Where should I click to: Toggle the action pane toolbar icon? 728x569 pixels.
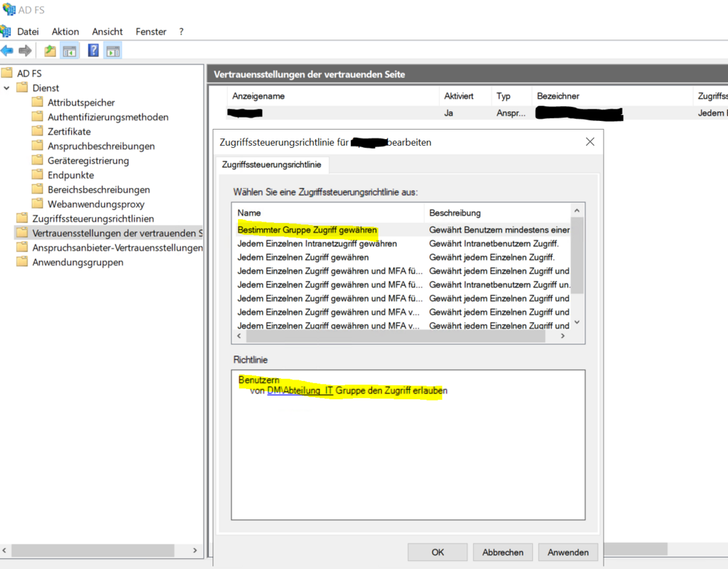point(113,50)
